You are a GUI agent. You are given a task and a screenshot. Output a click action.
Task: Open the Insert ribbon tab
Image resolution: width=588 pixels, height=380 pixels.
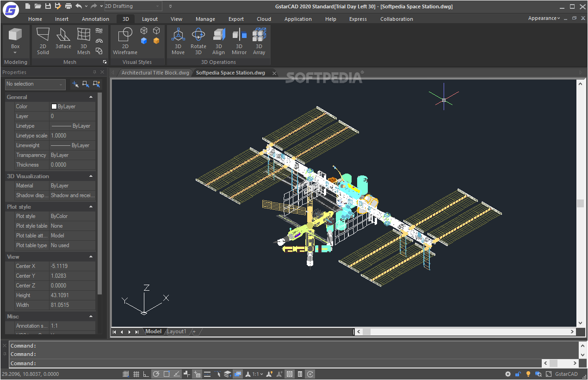tap(62, 19)
